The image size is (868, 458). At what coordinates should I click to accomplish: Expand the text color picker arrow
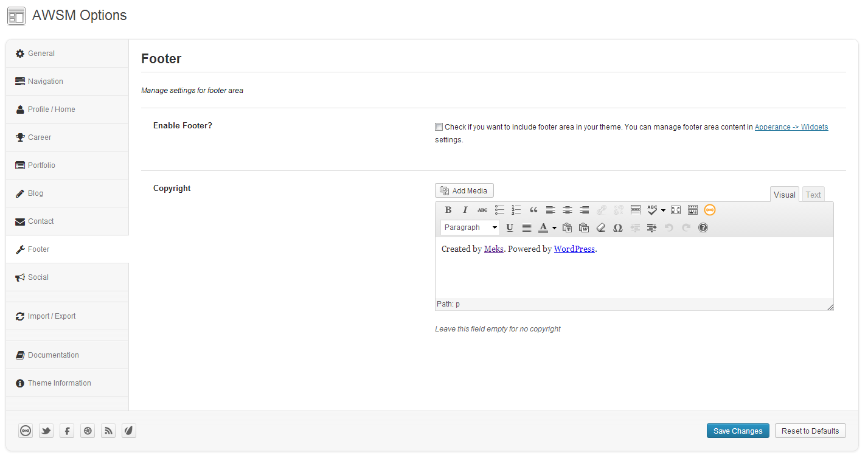[554, 228]
